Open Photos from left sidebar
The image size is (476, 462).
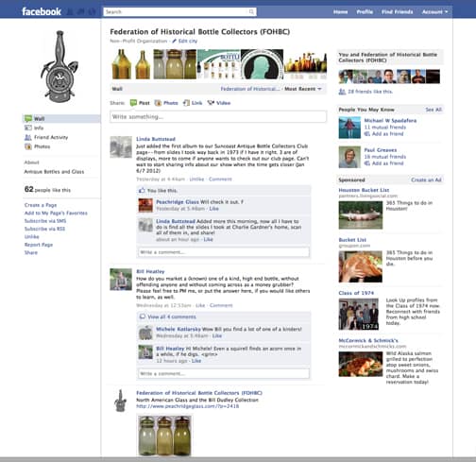38,146
